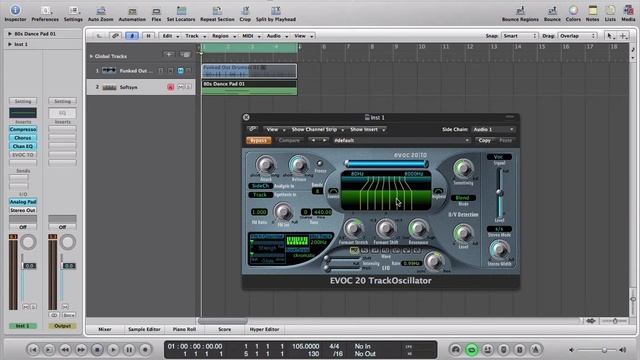The image size is (640, 360).
Task: Switch to the Piano Roll tab
Action: click(x=184, y=329)
